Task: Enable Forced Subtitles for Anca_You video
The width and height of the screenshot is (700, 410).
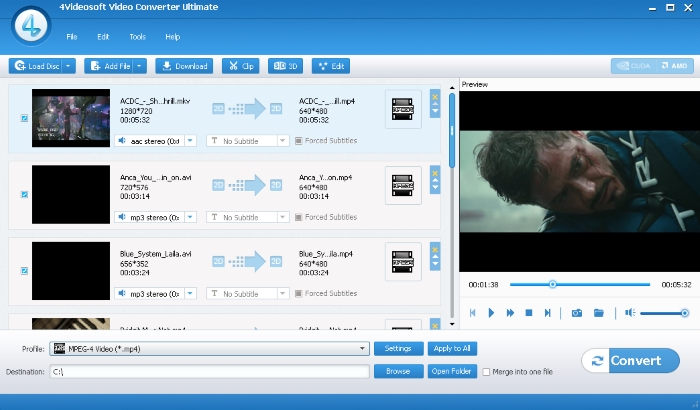Action: pos(298,217)
